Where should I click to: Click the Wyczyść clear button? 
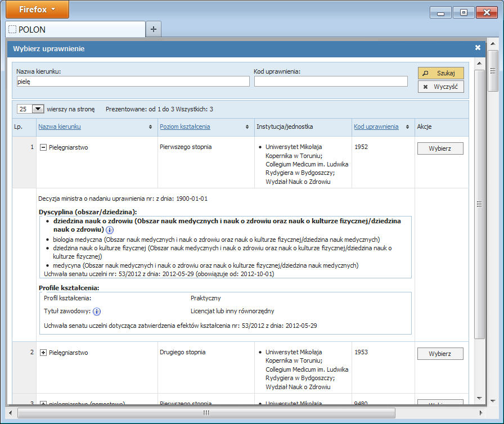point(440,87)
